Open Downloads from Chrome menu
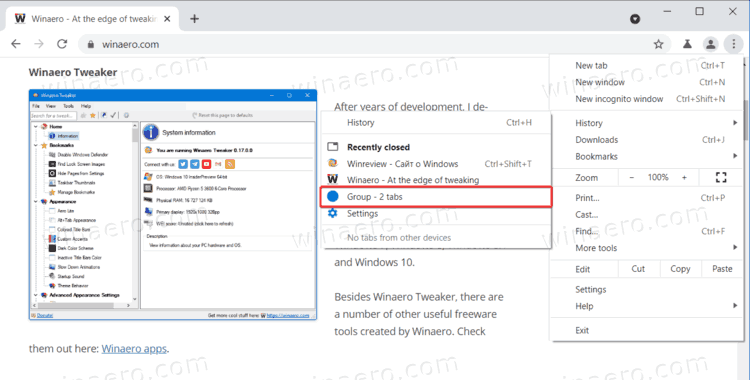This screenshot has width=750, height=380. 647,140
